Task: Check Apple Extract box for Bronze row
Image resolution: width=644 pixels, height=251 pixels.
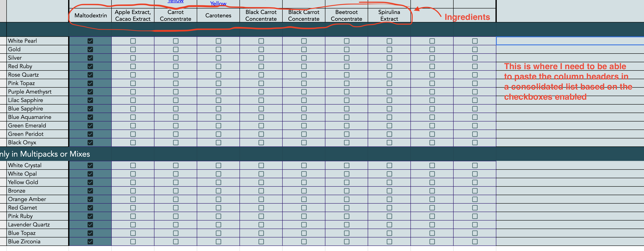Action: pyautogui.click(x=133, y=191)
